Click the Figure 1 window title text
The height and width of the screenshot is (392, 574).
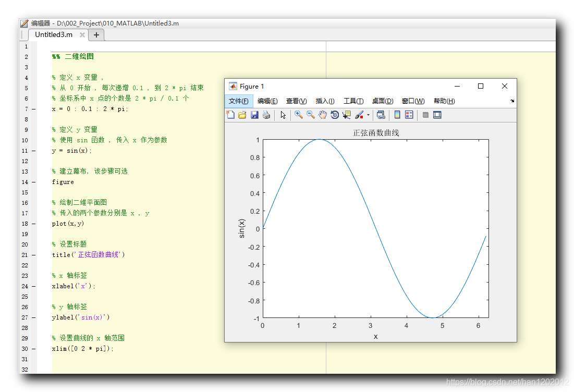(x=252, y=87)
